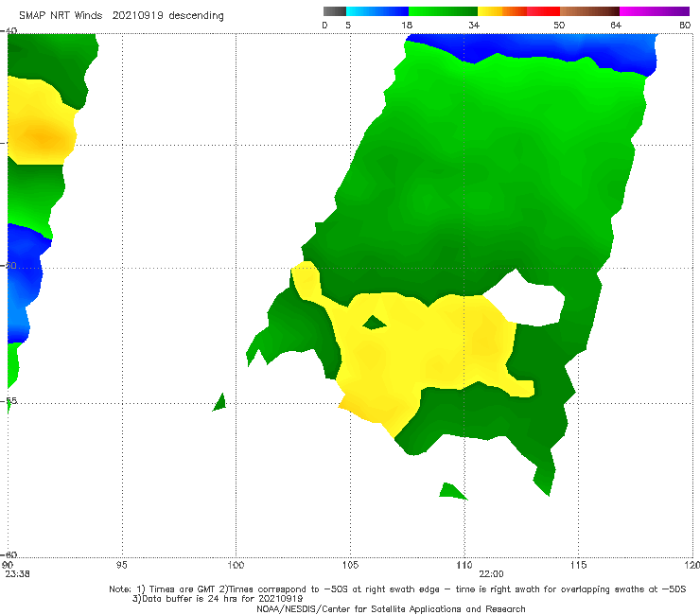
Task: Click the green segment of the color bar
Action: click(x=443, y=11)
